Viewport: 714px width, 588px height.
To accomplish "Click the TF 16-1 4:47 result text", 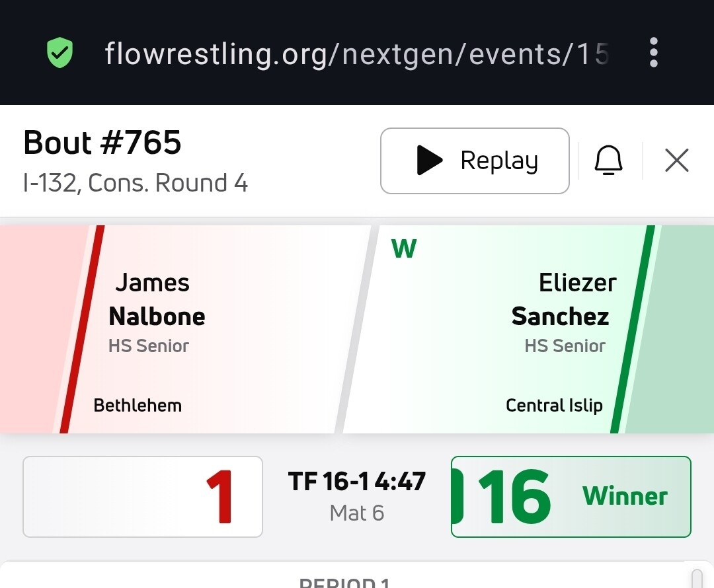I will tap(357, 482).
